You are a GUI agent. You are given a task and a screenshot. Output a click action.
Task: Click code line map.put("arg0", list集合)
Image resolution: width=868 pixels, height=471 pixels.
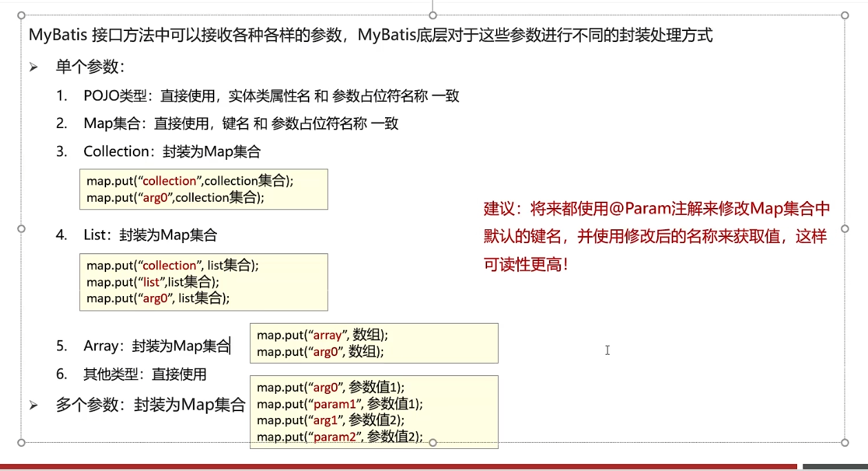point(158,298)
